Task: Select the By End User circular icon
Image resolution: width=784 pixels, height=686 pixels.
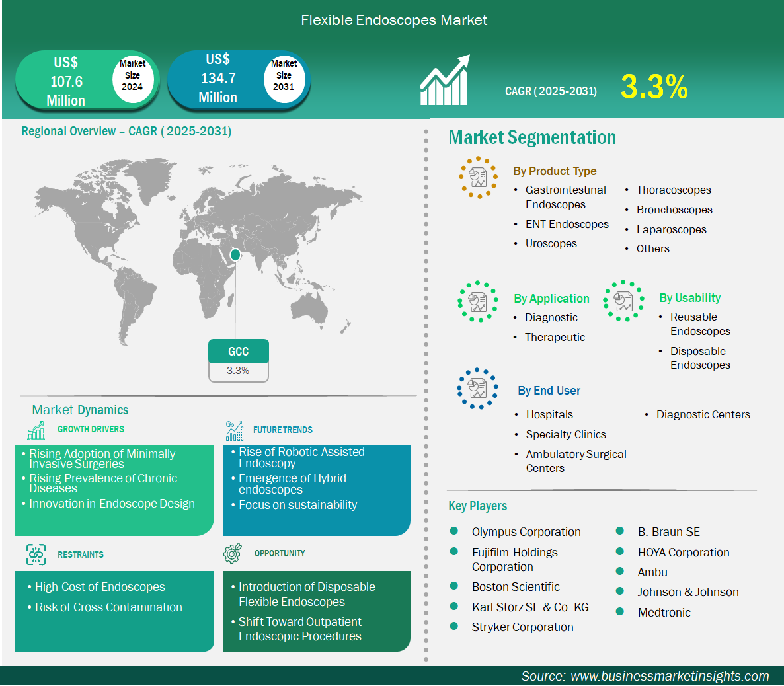Action: pos(477,389)
